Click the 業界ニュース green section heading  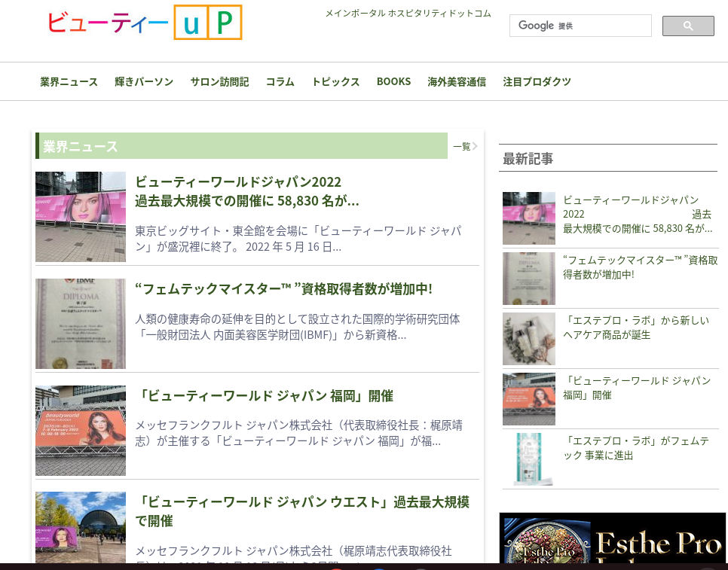point(241,146)
